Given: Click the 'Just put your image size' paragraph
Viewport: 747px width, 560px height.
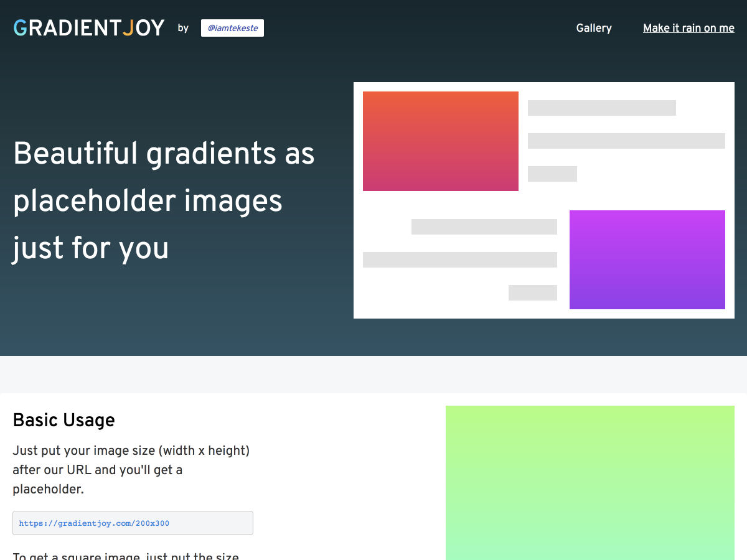Looking at the screenshot, I should point(131,470).
